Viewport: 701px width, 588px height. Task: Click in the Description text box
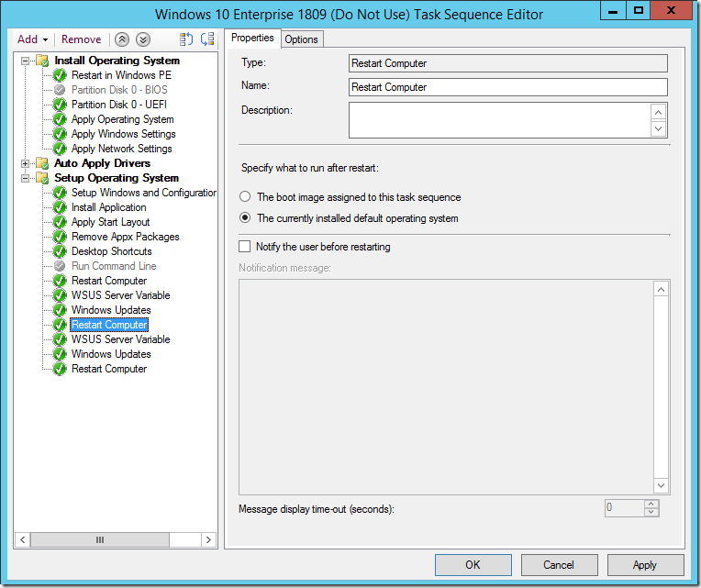coord(500,120)
